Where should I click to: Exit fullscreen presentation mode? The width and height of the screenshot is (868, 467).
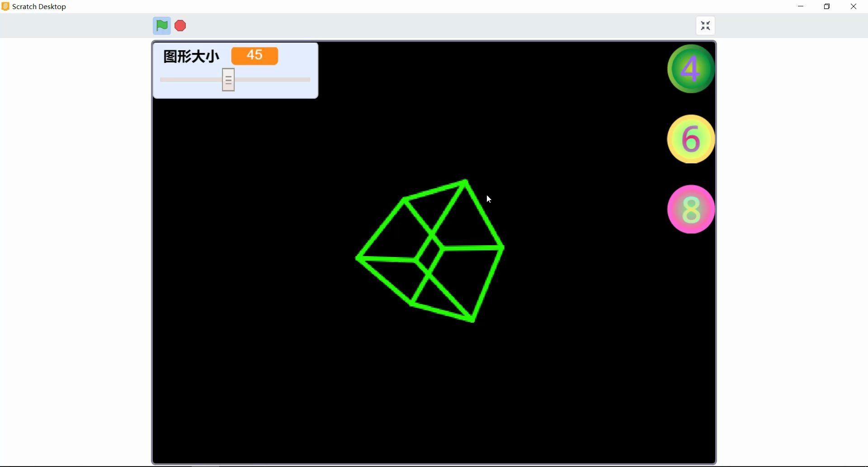[x=706, y=26]
